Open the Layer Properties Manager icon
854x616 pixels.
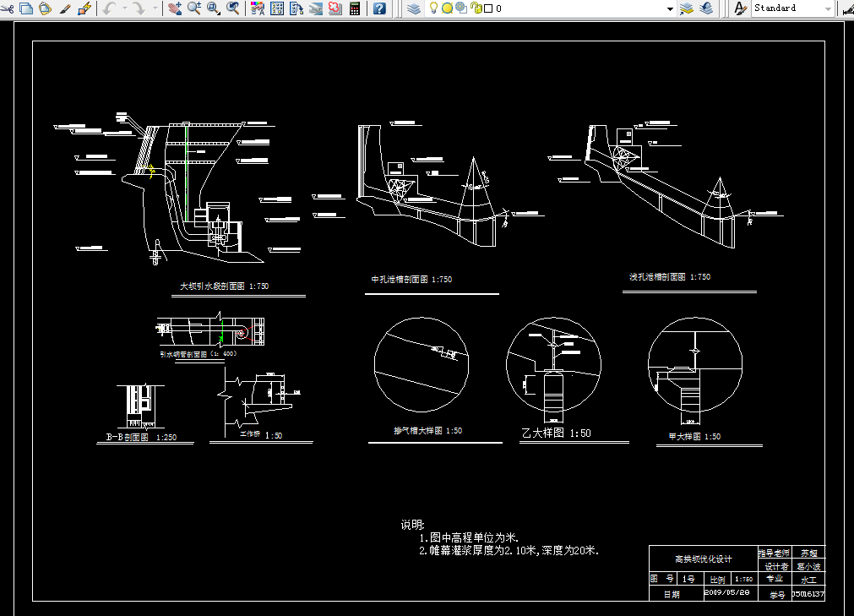point(414,8)
